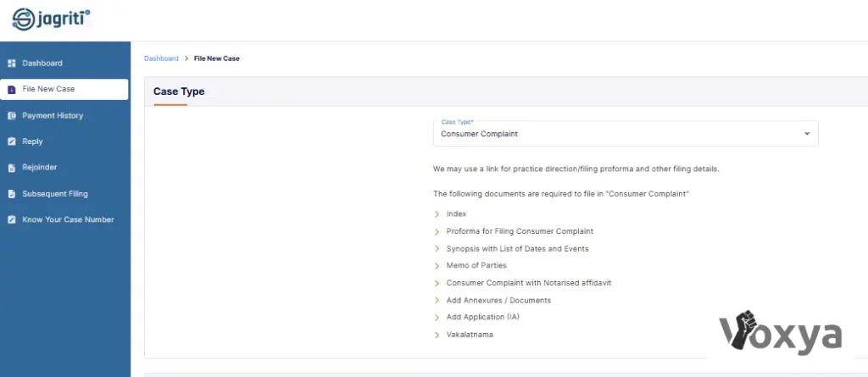Screen dimensions: 868x377
Task: Expand the Index document chevron
Action: (x=437, y=214)
